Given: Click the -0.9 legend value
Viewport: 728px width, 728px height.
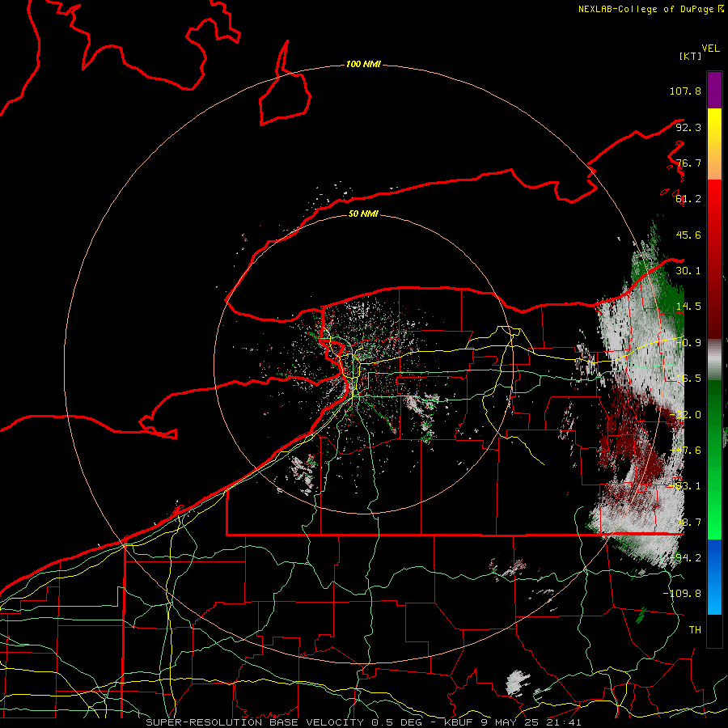Looking at the screenshot, I should 688,343.
